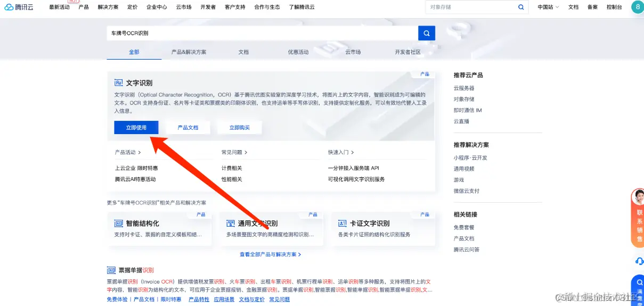The image size is (644, 306).
Task: Open 性能相关 FAQ link
Action: (x=232, y=179)
